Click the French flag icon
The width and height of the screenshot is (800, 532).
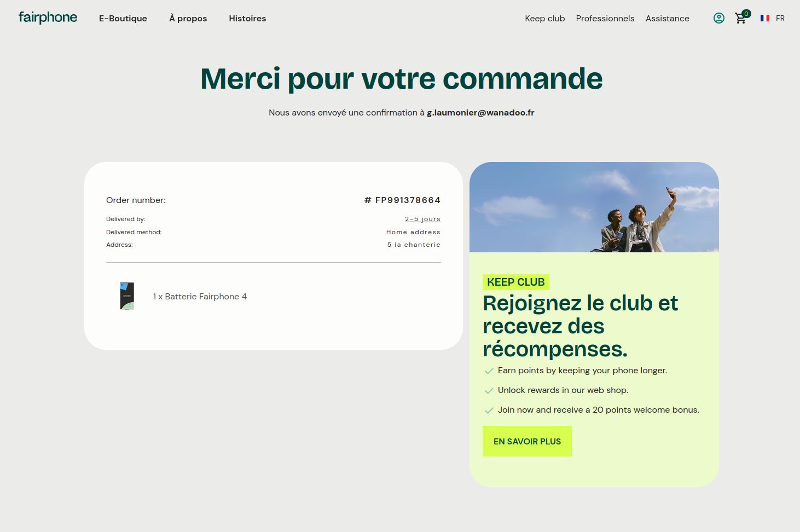764,18
